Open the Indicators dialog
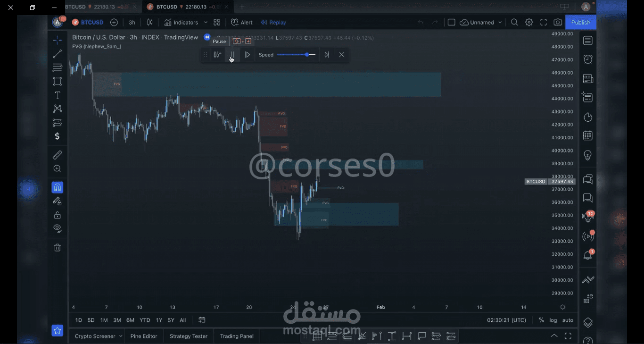The image size is (644, 344). 182,22
